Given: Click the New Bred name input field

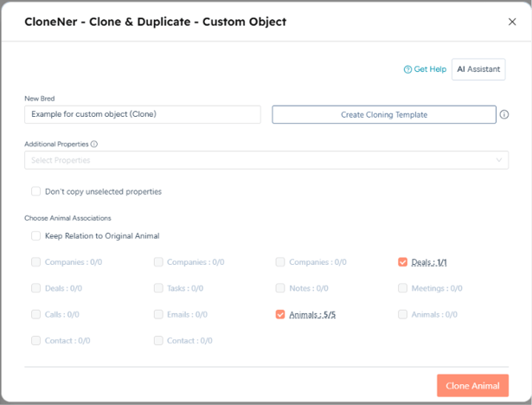Looking at the screenshot, I should point(143,114).
